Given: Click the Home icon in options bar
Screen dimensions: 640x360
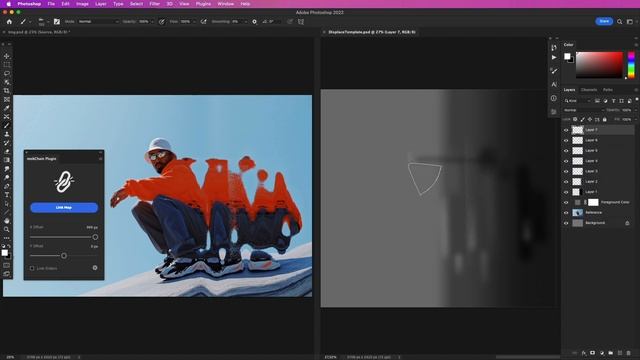Looking at the screenshot, I should click(9, 22).
